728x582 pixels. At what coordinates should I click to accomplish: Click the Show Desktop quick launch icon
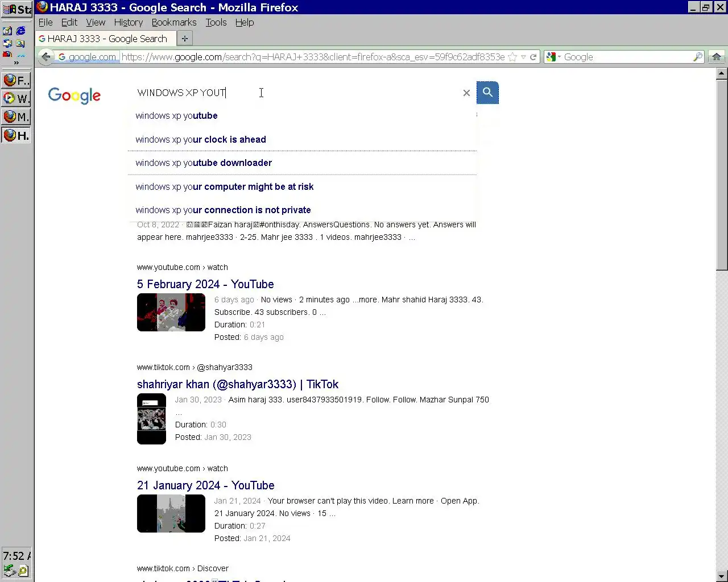pyautogui.click(x=7, y=31)
